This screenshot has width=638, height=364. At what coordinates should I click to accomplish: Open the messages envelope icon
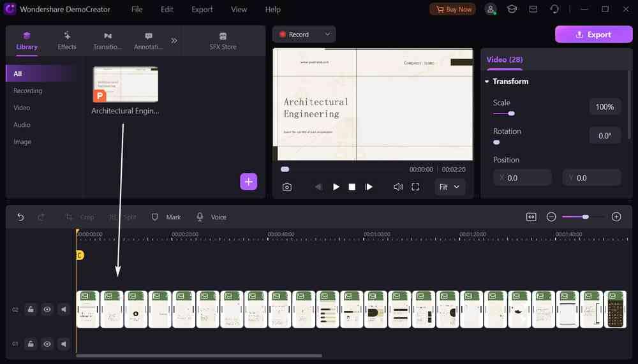point(533,9)
